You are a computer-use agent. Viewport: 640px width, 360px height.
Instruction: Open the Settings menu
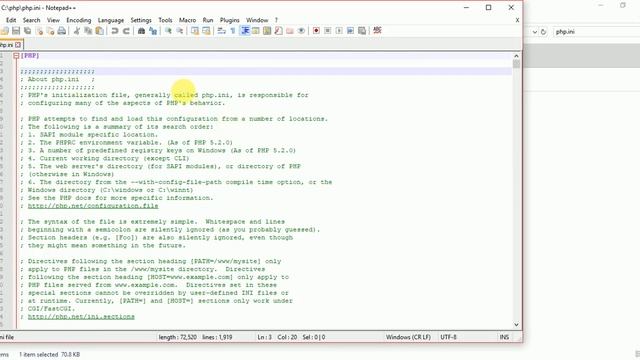pos(141,20)
